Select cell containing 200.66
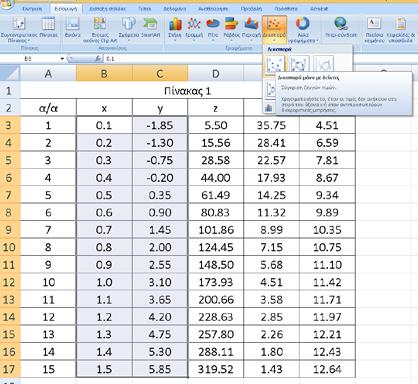The width and height of the screenshot is (418, 384). pos(216,299)
